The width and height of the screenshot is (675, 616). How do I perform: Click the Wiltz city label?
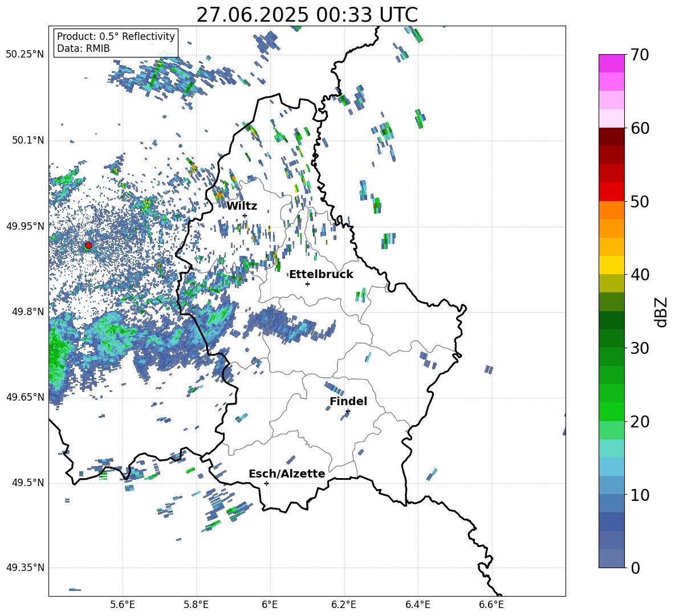tap(242, 206)
